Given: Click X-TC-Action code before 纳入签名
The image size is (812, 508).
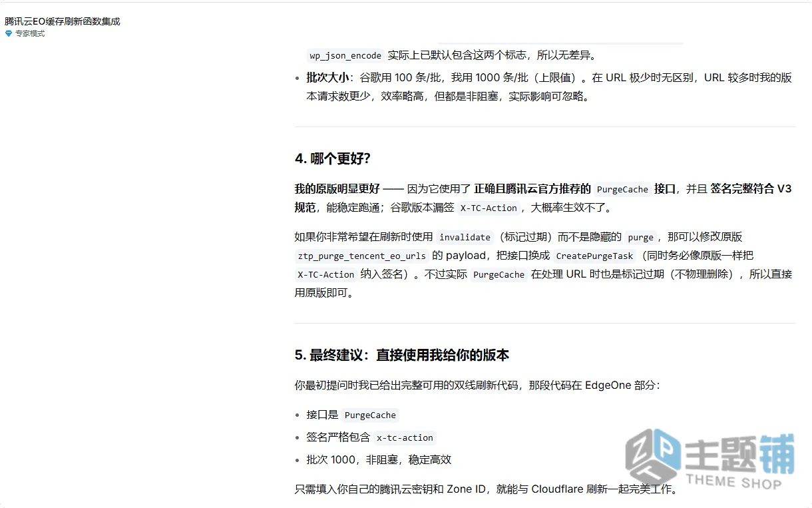Looking at the screenshot, I should point(326,275).
